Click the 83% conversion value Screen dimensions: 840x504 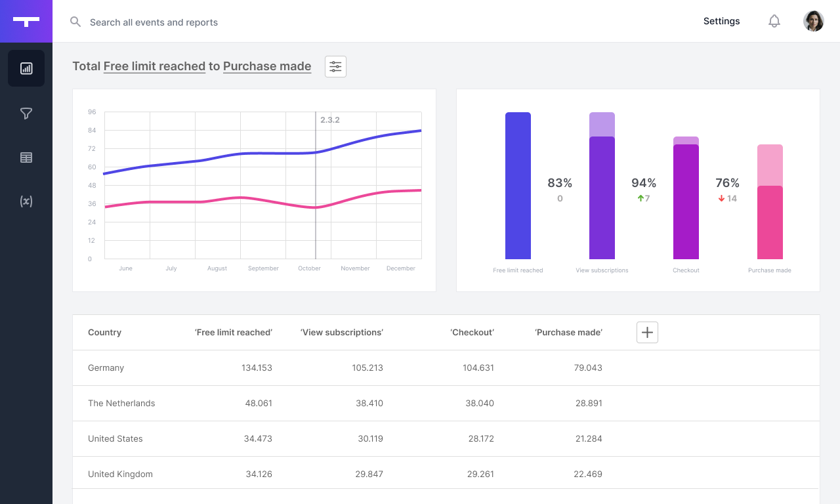click(x=560, y=183)
